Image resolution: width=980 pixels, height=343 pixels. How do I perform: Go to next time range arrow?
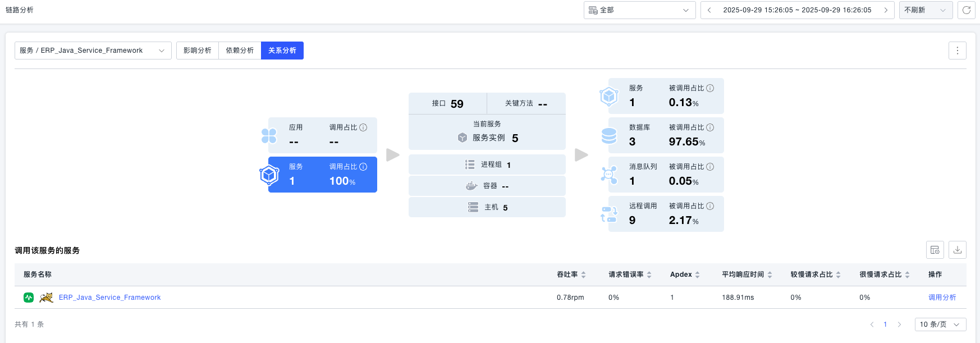(886, 10)
